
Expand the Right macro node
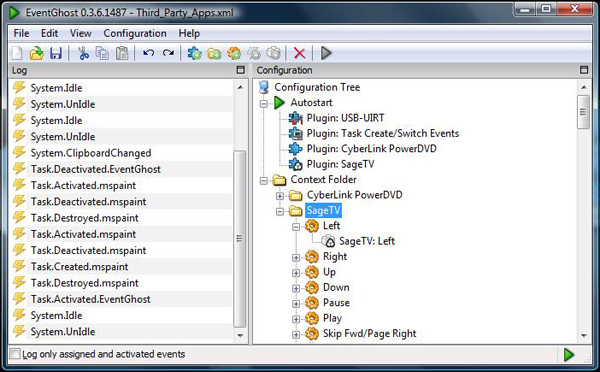point(296,258)
